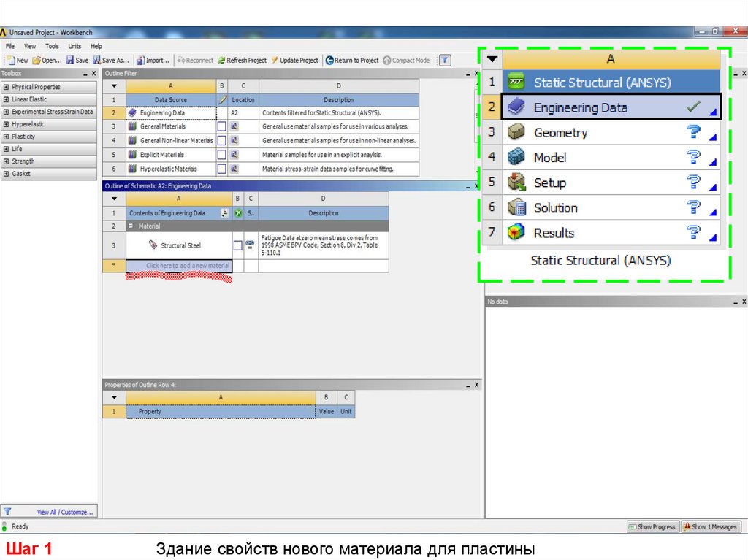Click the General Materials library icon
748x560 pixels.
(132, 126)
